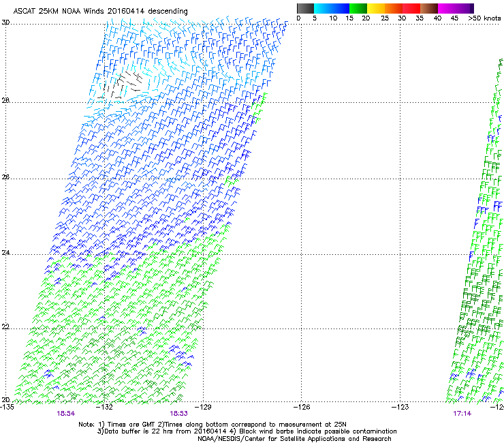This screenshot has height=443, width=504.
Task: Click the -135 longitude axis label
Action: [7, 407]
